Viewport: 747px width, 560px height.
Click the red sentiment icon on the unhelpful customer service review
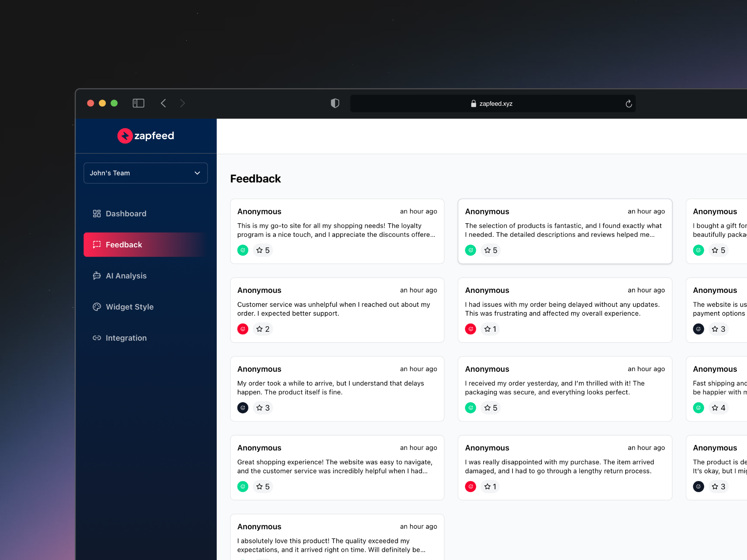(x=243, y=329)
